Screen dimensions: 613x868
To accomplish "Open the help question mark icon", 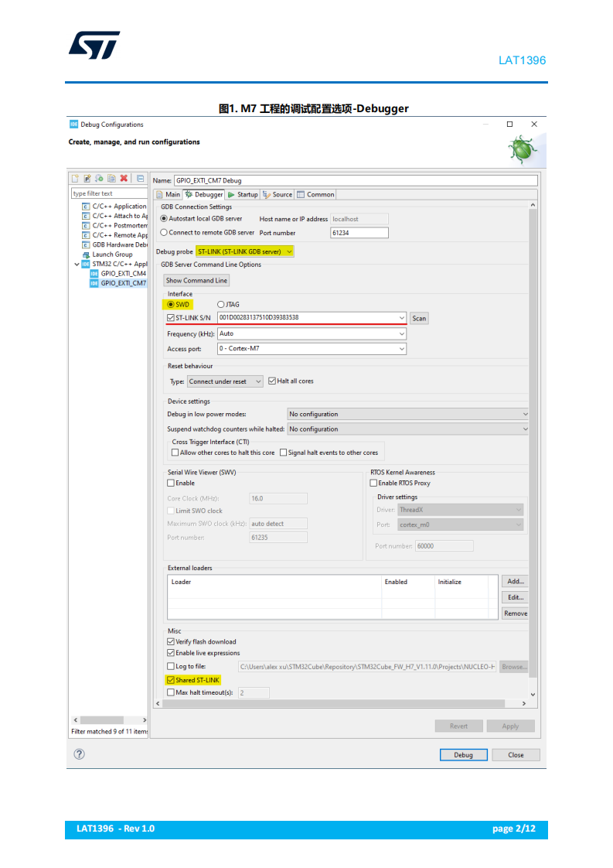I will pos(79,754).
